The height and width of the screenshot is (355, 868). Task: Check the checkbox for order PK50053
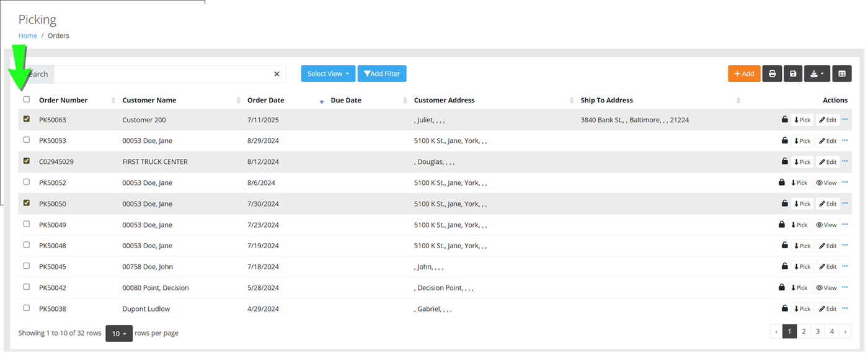tap(26, 140)
